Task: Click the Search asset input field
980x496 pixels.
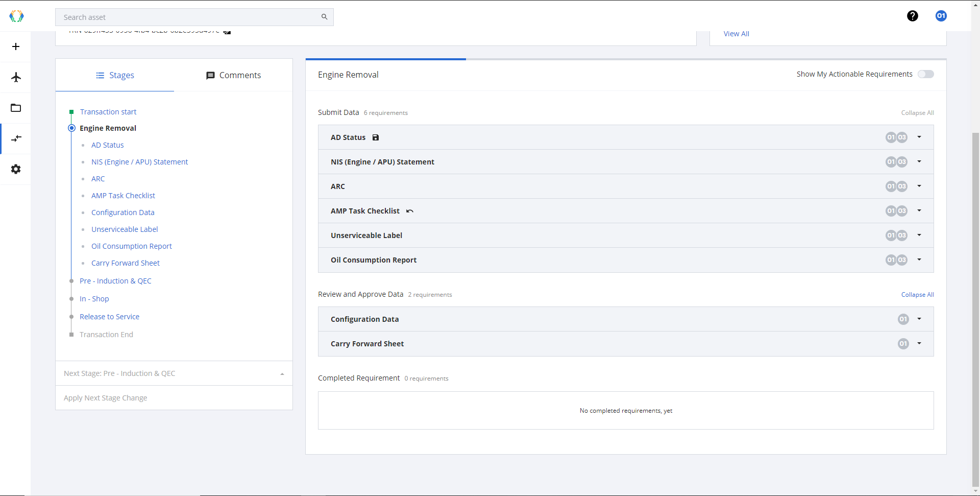Action: point(194,17)
